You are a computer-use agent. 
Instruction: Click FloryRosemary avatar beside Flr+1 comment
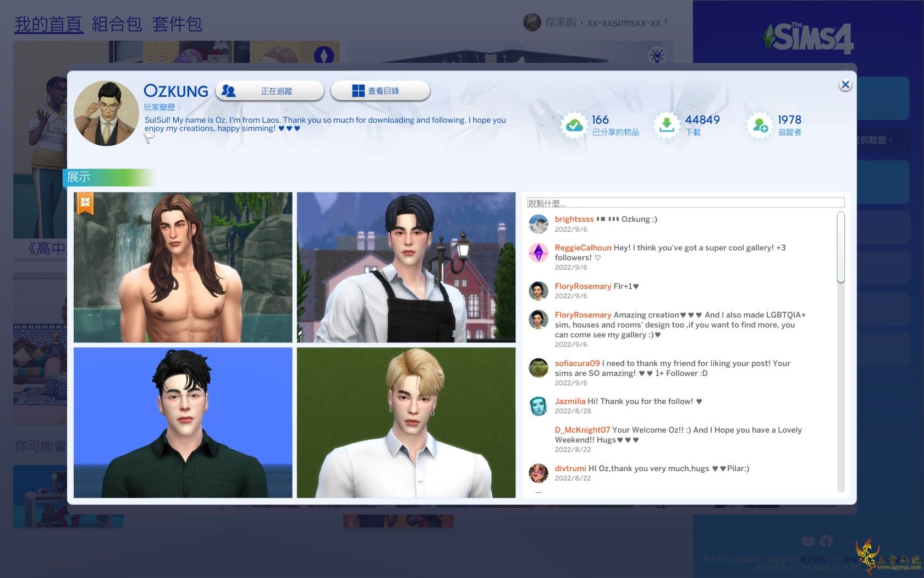(538, 291)
